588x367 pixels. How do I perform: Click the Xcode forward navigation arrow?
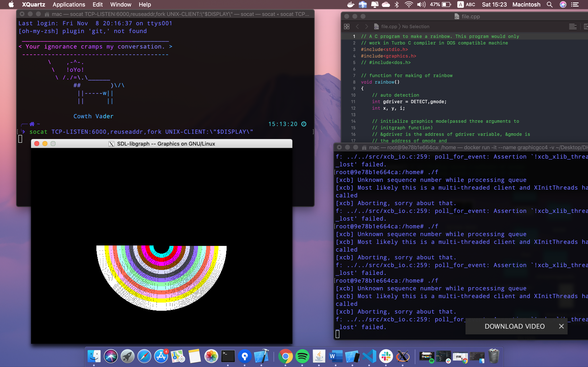pos(367,27)
